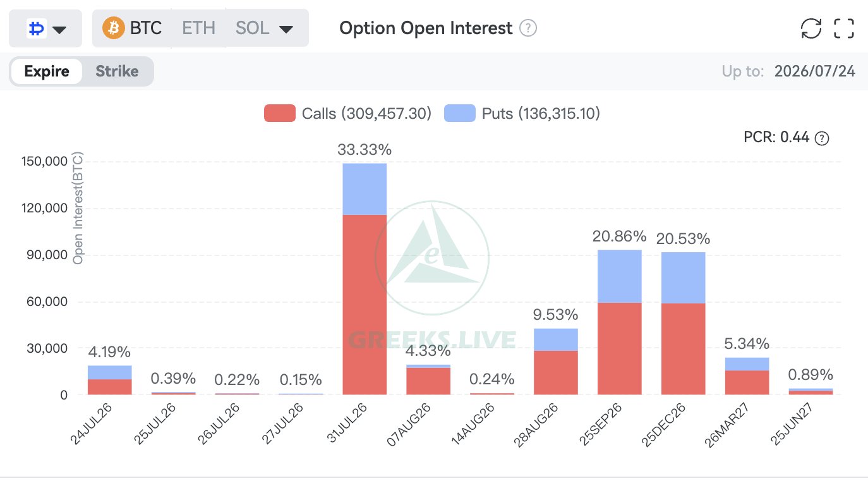868x488 pixels.
Task: Click the 31JUL26 calls bar
Action: [x=365, y=305]
